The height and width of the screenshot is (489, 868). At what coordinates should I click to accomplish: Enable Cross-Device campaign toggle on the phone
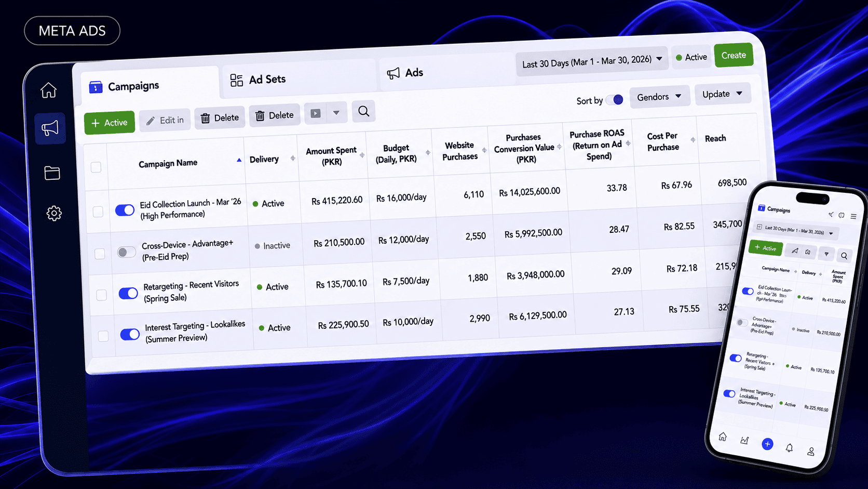click(742, 323)
